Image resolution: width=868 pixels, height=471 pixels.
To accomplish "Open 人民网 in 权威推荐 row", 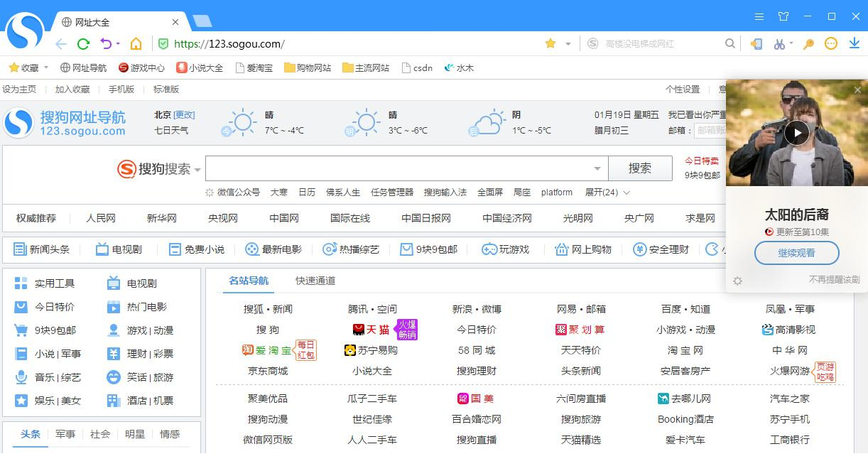I will (x=101, y=218).
